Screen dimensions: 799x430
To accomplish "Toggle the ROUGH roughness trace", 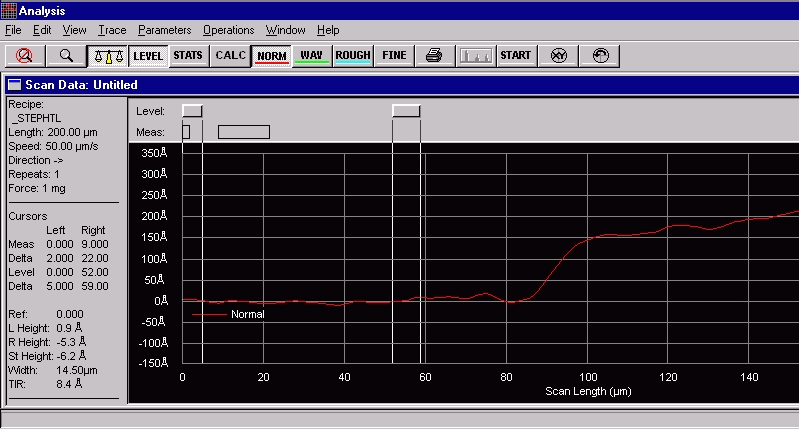I will [353, 55].
